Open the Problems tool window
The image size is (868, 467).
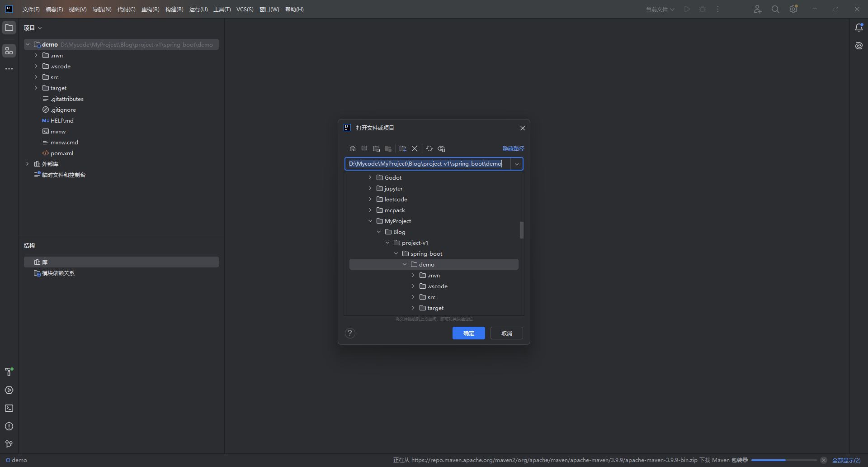point(9,426)
